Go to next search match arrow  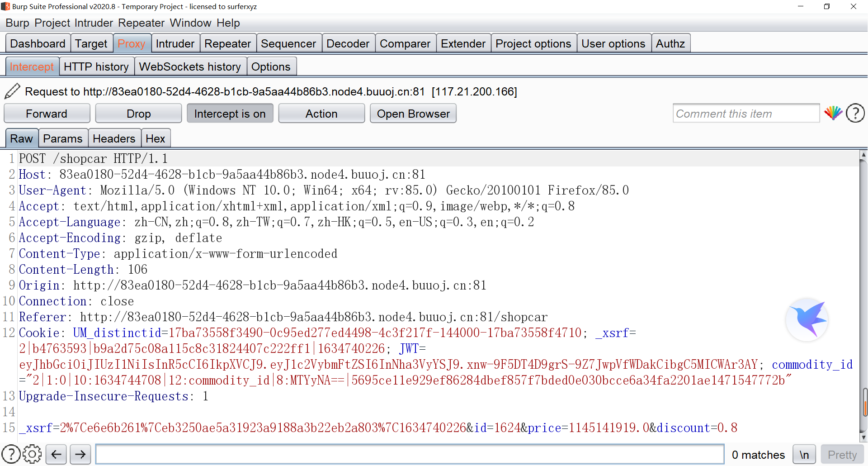pyautogui.click(x=80, y=454)
